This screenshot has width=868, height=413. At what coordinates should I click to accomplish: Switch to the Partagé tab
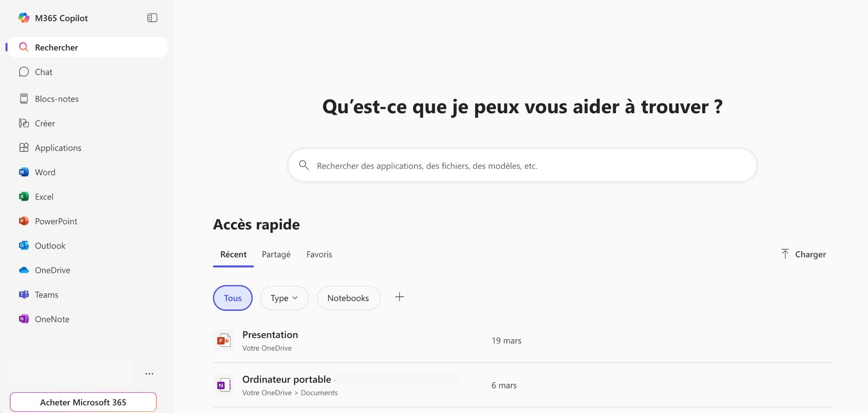[276, 254]
